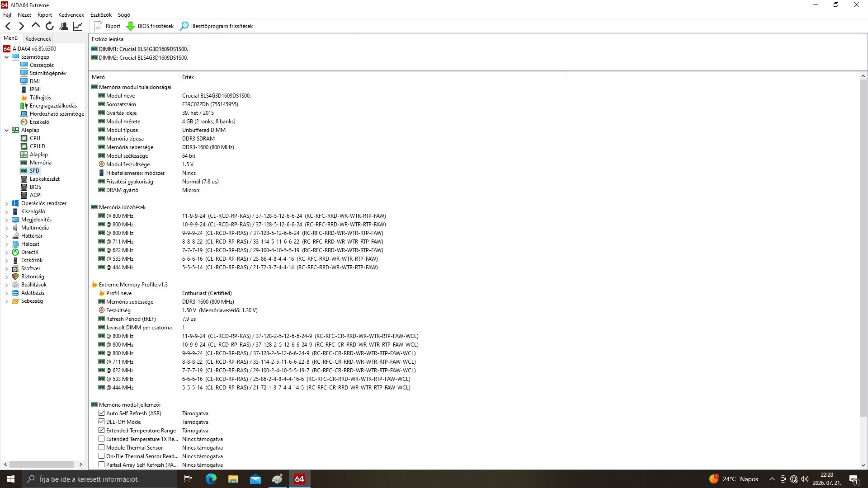Select the Túlhajtás flame icon
This screenshot has width=868, height=488.
click(24, 98)
